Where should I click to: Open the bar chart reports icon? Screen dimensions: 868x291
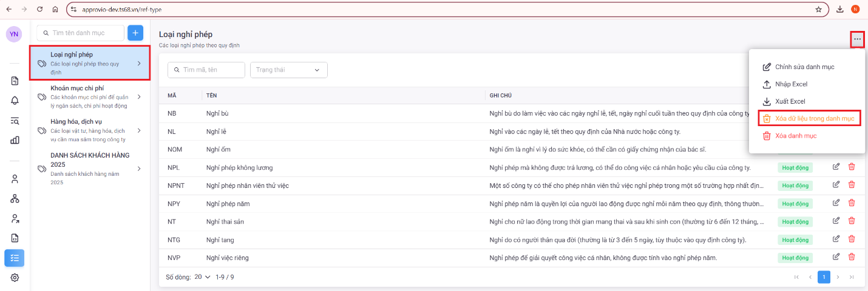pyautogui.click(x=15, y=141)
